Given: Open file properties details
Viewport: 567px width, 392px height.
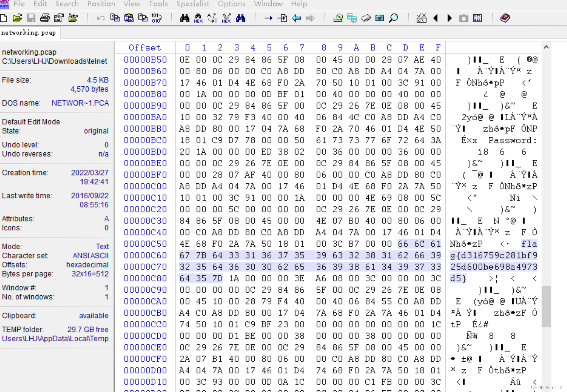Looking at the screenshot, I should 59,18.
